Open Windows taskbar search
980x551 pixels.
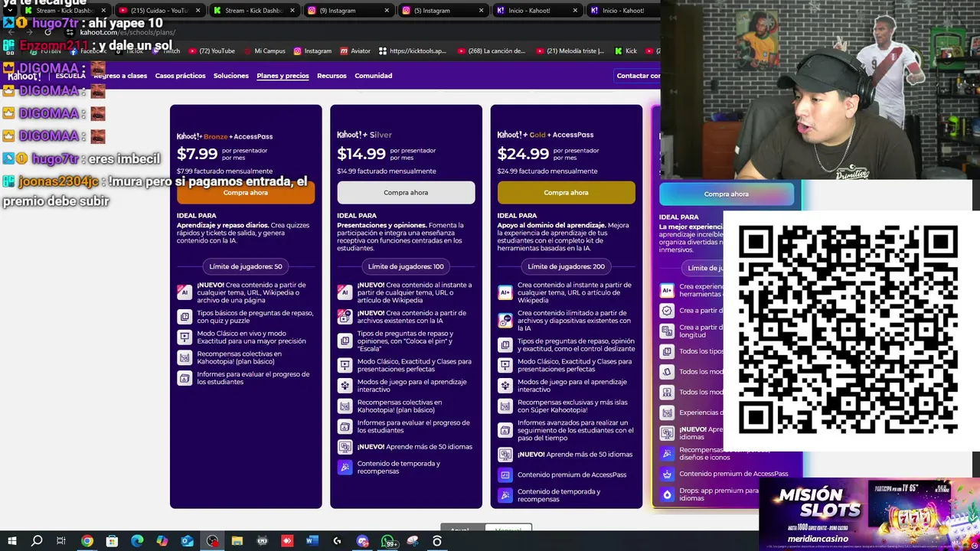tap(36, 541)
